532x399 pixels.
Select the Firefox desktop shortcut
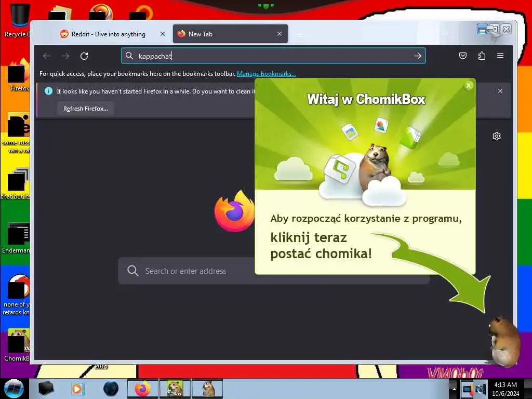click(19, 75)
